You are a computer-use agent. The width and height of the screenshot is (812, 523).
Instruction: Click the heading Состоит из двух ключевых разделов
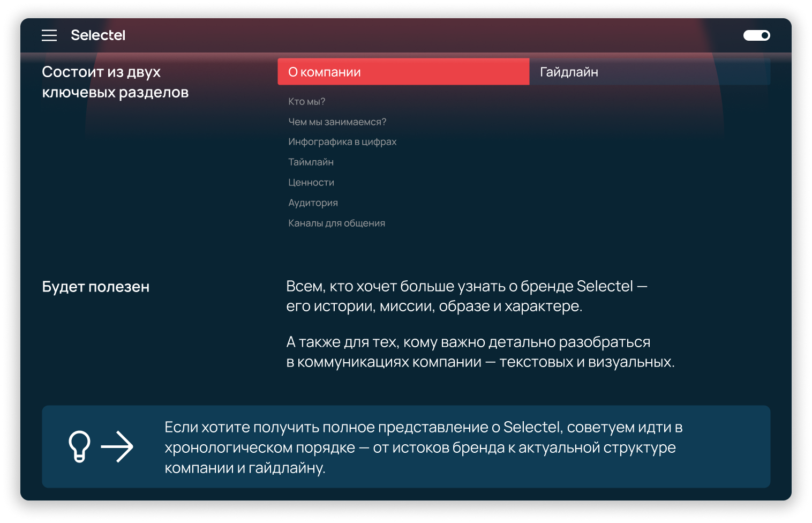pos(116,81)
